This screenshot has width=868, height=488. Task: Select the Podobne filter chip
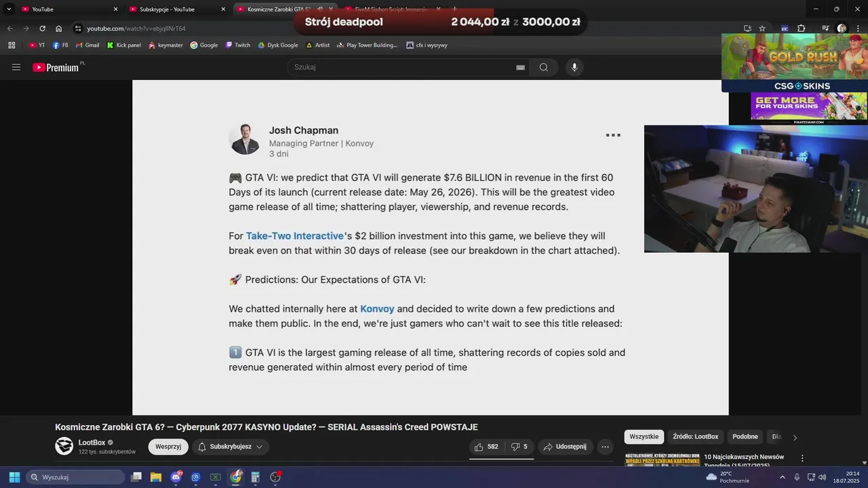click(745, 436)
